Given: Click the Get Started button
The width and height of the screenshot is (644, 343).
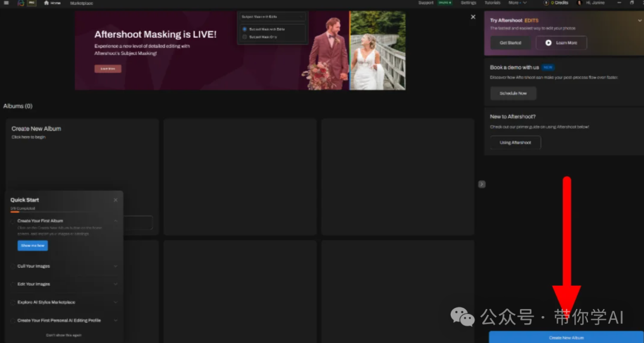Looking at the screenshot, I should pos(510,43).
